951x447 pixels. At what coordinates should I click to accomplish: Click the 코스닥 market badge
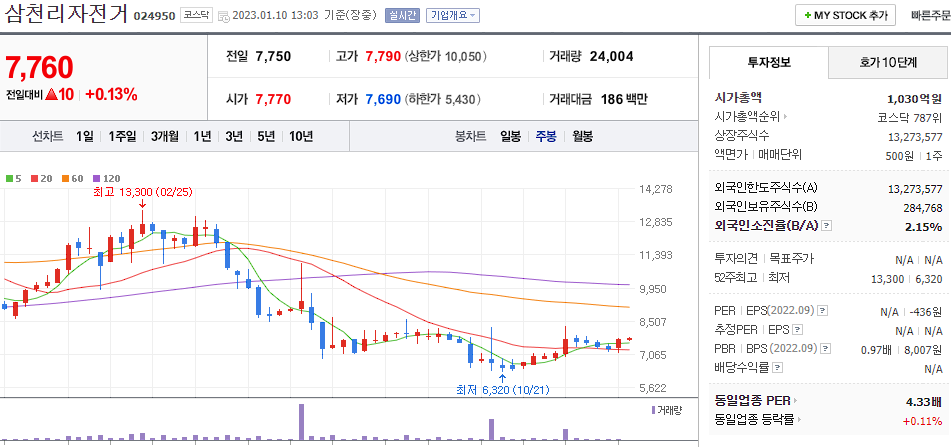coord(195,15)
